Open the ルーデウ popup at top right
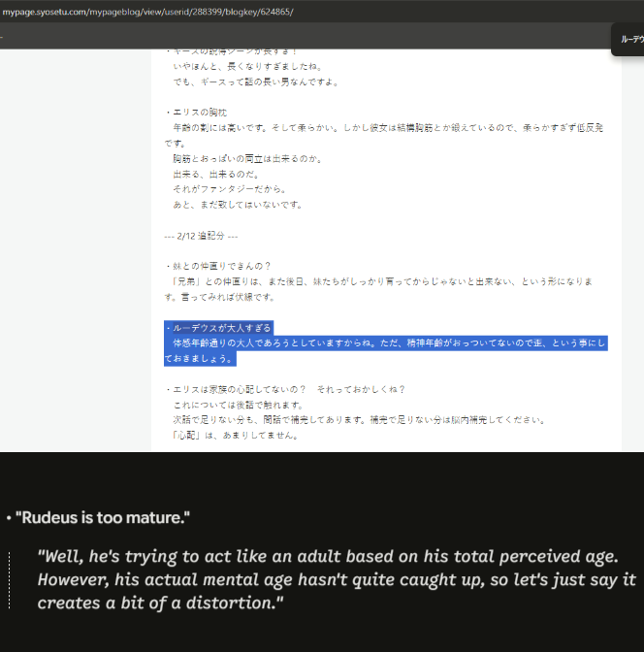 click(x=628, y=40)
